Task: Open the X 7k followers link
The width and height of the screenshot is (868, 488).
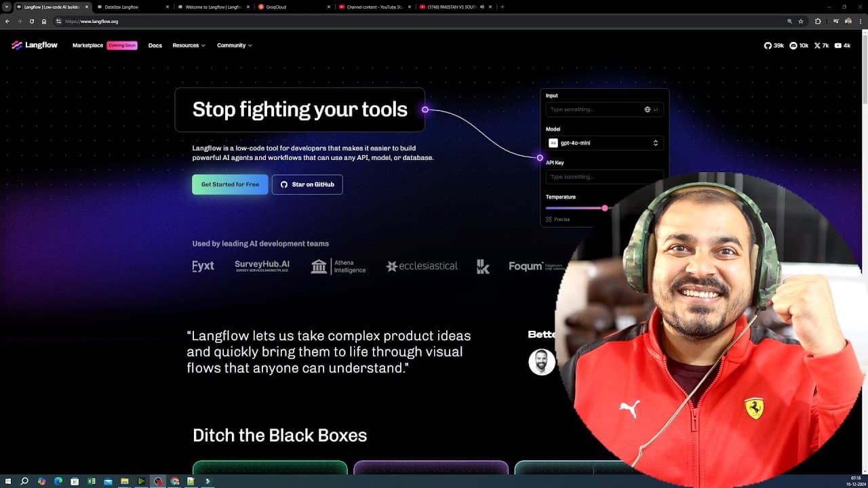Action: pyautogui.click(x=821, y=45)
